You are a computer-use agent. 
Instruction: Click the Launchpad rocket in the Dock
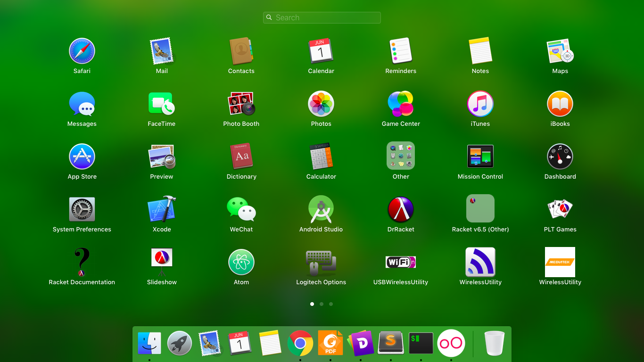[180, 343]
